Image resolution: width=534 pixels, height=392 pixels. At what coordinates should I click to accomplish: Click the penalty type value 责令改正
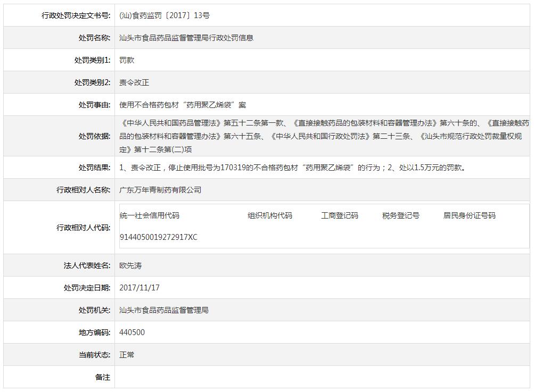(134, 82)
